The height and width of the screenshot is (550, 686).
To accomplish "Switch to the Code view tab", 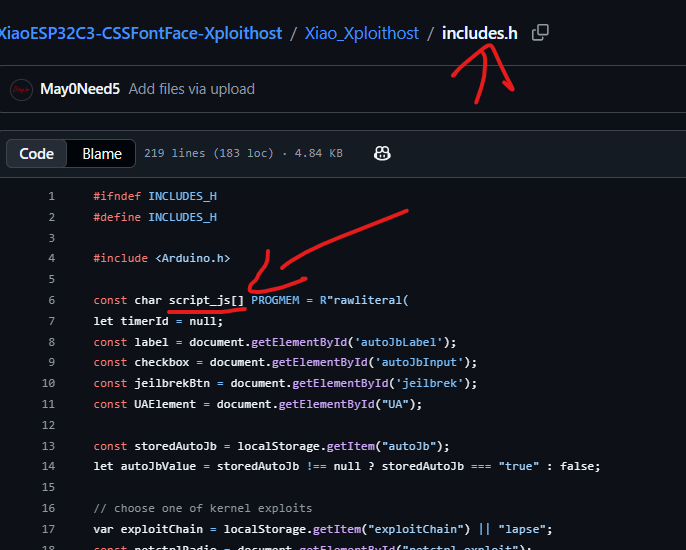I will [x=36, y=154].
